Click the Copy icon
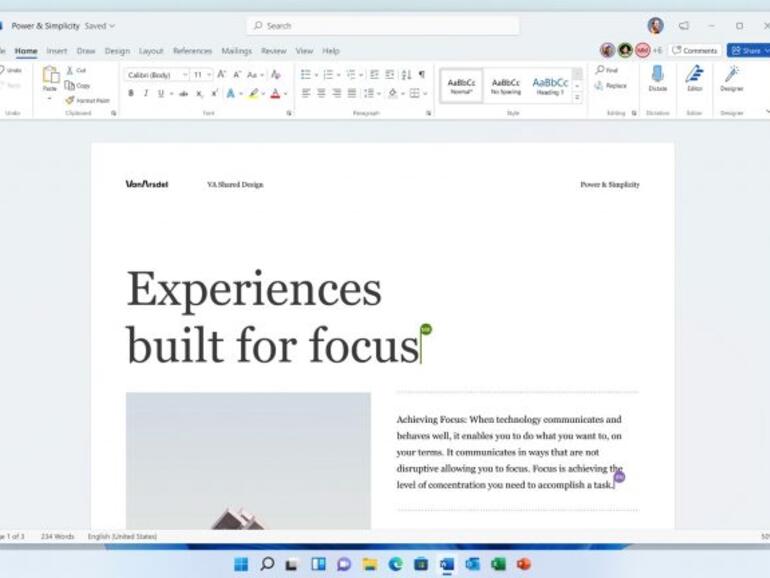 70,85
